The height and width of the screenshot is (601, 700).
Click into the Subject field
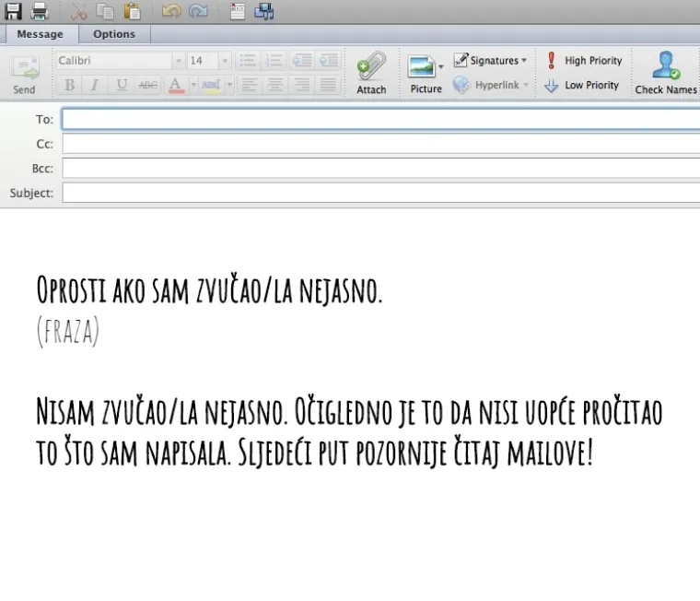pos(379,194)
